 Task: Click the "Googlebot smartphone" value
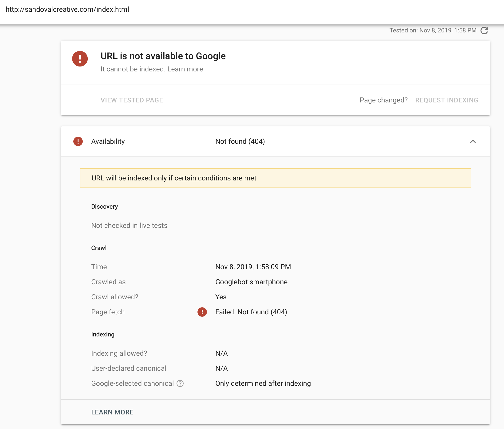pos(251,282)
